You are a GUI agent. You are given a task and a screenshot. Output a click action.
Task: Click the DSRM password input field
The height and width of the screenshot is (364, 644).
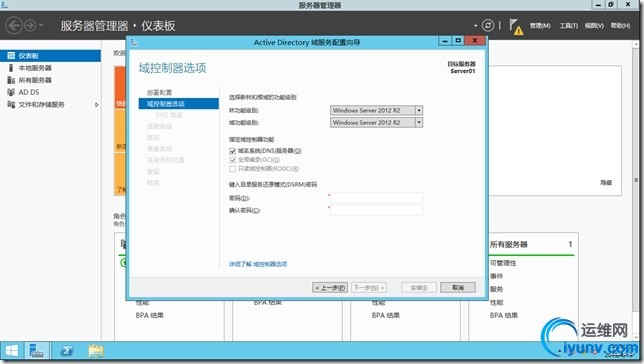pyautogui.click(x=376, y=198)
